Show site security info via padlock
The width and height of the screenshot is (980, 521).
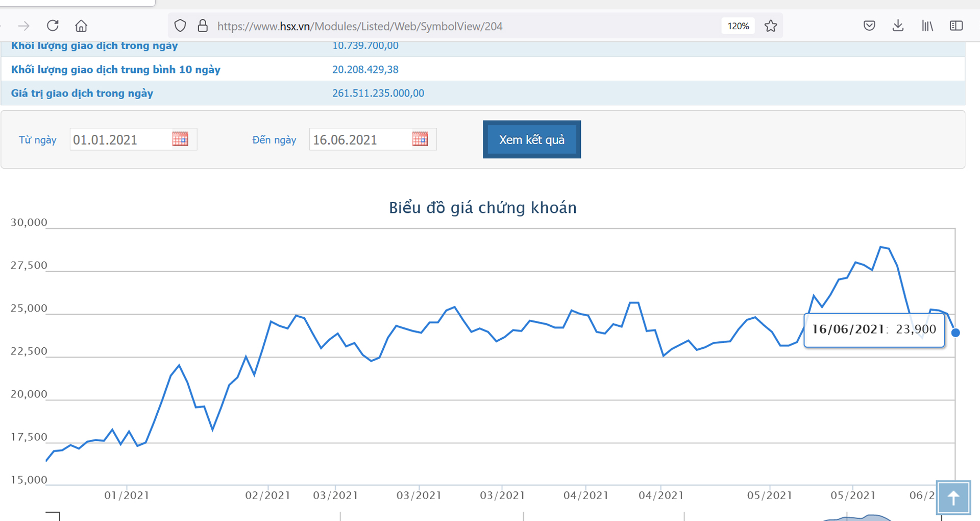203,26
